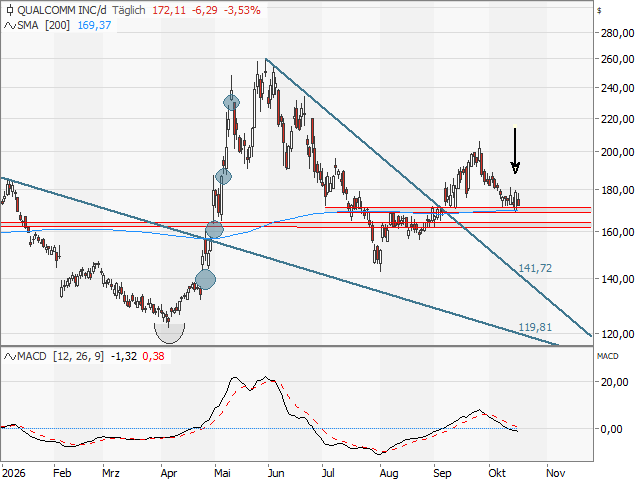Click the MACD signal value 0,38
Viewport: 640px width, 480px height.
point(153,356)
